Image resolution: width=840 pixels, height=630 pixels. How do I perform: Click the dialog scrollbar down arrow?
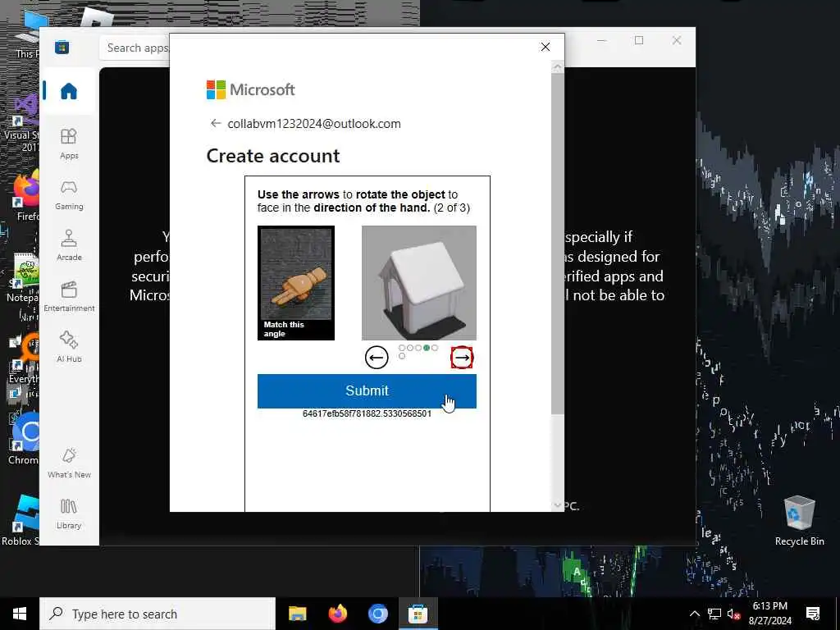557,505
